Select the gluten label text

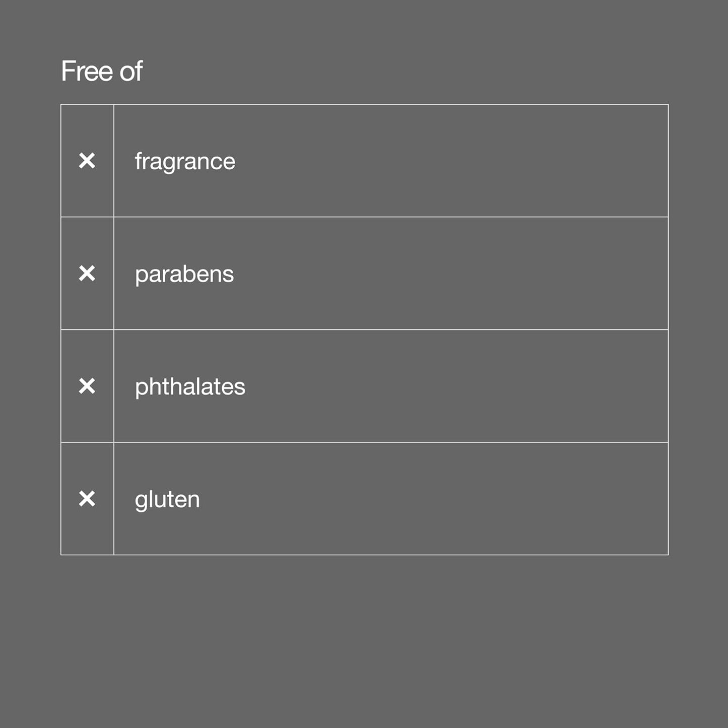pyautogui.click(x=167, y=500)
